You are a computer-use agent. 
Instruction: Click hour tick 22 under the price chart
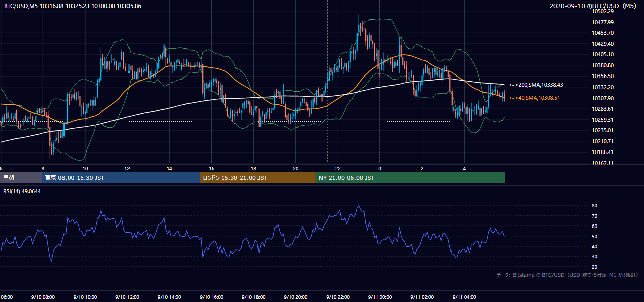point(338,169)
